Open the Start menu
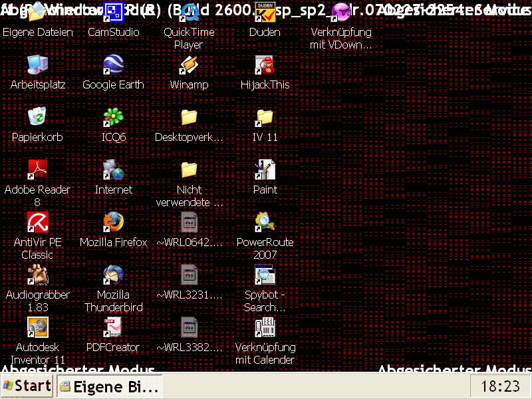Screen dimensions: 532x399 [x=27, y=386]
